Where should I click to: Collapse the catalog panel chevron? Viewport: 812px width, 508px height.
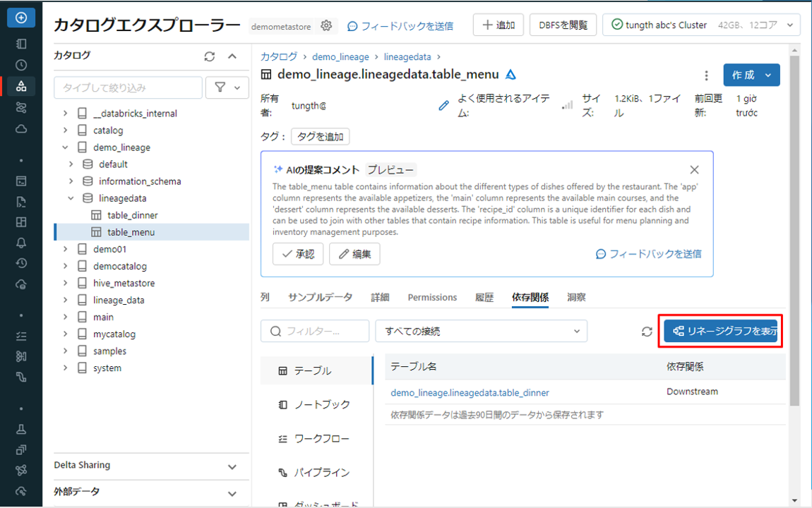click(x=232, y=56)
